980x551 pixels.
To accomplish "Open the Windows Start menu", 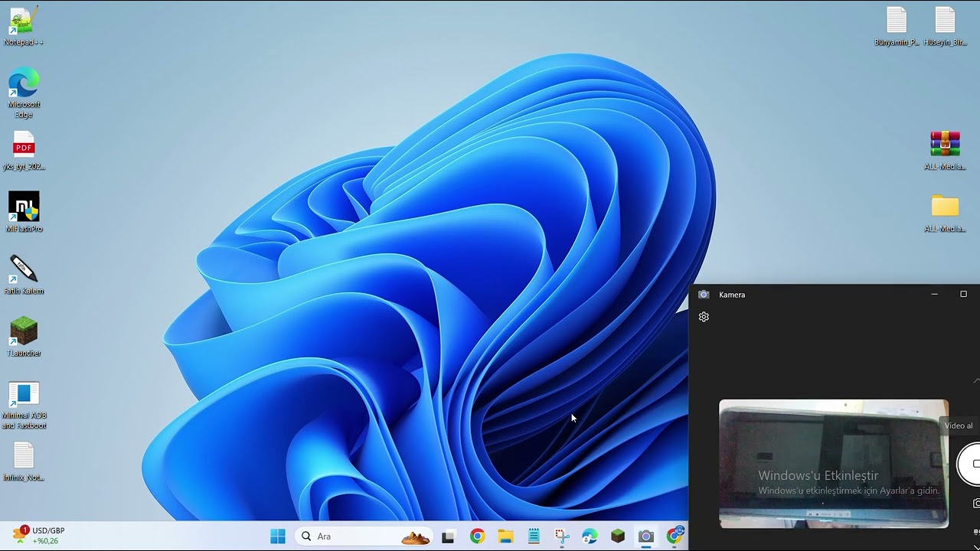I will click(278, 536).
